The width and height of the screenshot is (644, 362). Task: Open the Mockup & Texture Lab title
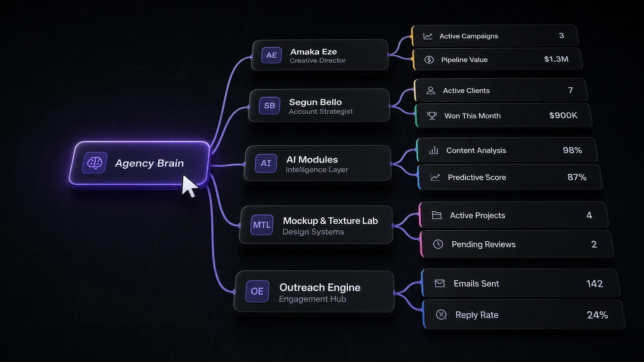[x=330, y=221]
